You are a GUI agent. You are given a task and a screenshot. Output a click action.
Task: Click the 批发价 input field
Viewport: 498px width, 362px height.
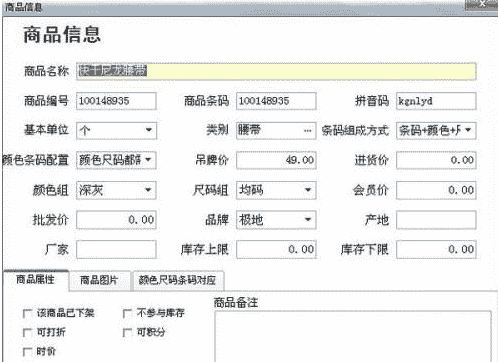(116, 220)
